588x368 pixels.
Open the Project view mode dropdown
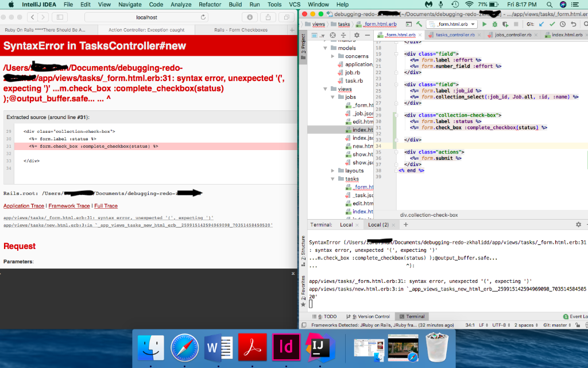coord(318,35)
